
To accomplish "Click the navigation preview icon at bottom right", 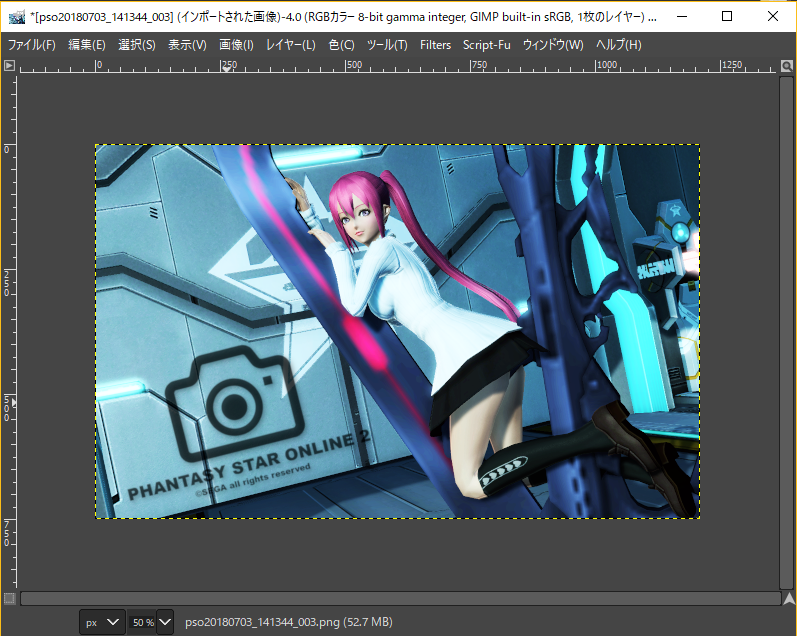I will 788,598.
